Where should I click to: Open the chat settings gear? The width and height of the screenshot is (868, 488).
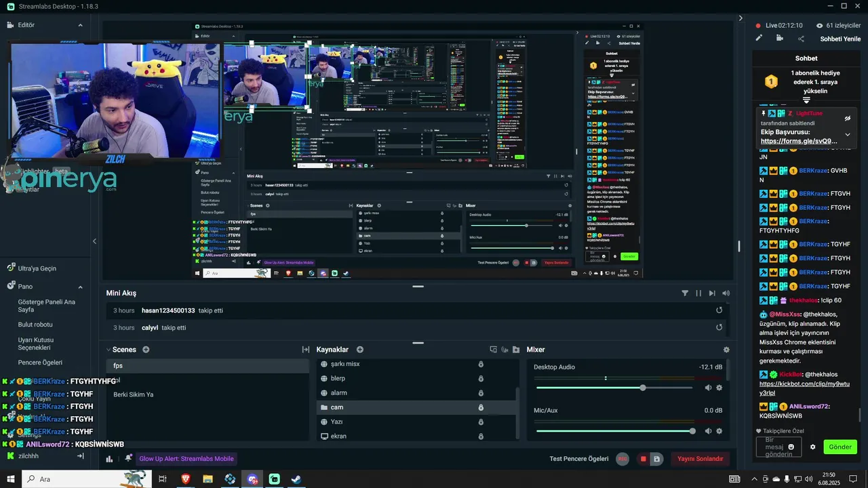[813, 447]
